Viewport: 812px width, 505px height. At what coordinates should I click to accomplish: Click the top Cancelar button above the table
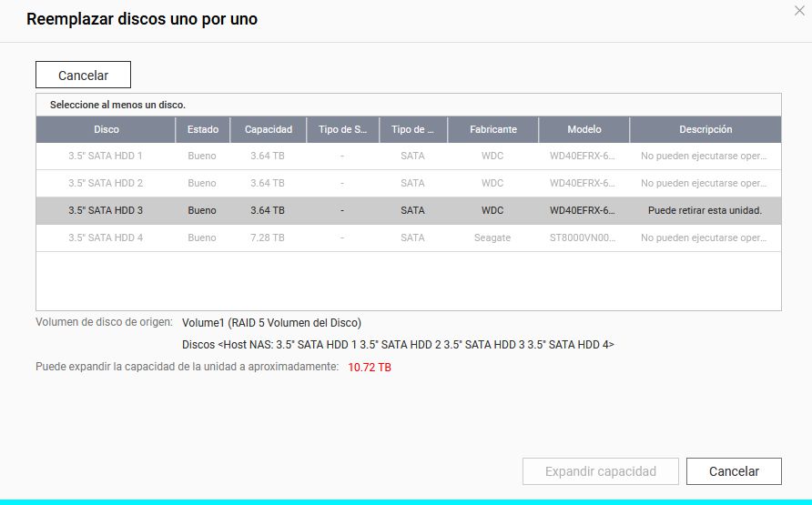(83, 76)
